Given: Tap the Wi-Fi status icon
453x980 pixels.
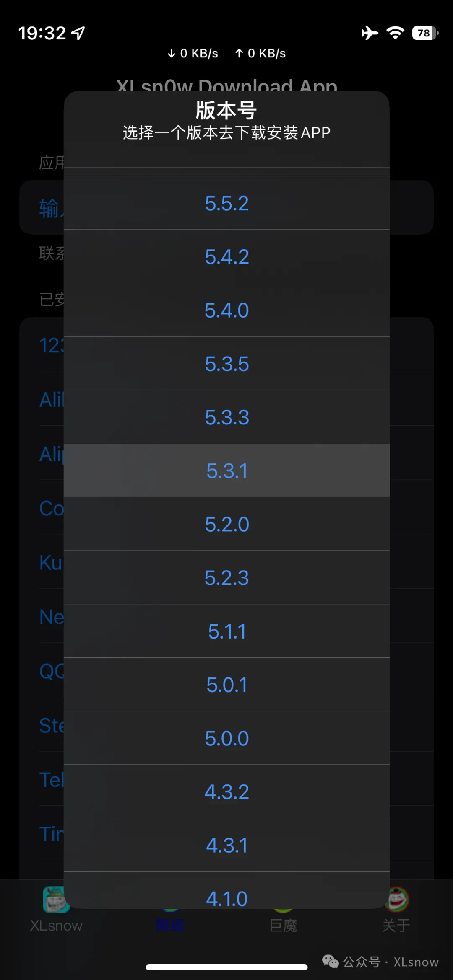Looking at the screenshot, I should (x=395, y=33).
